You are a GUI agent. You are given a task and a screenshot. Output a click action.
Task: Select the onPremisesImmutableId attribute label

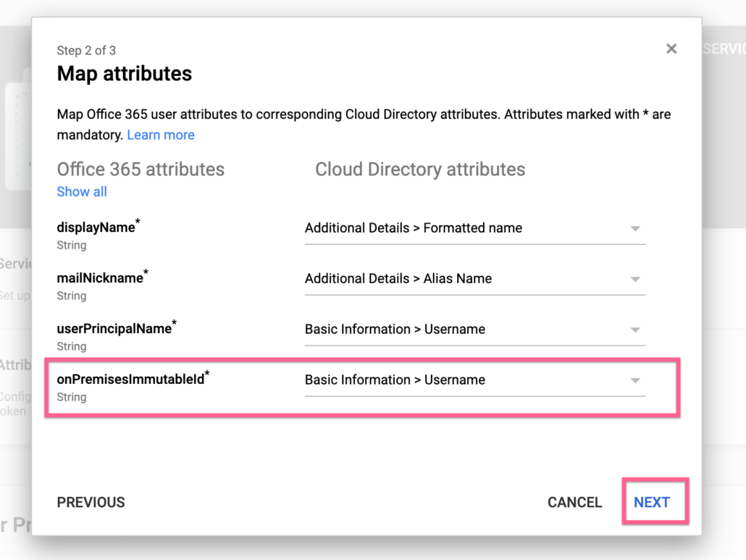tap(133, 378)
